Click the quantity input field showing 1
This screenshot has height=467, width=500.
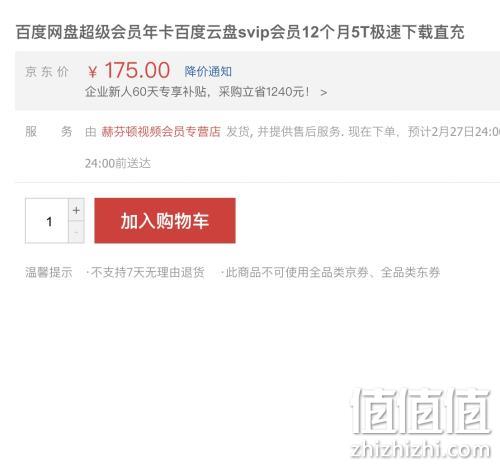pos(47,221)
